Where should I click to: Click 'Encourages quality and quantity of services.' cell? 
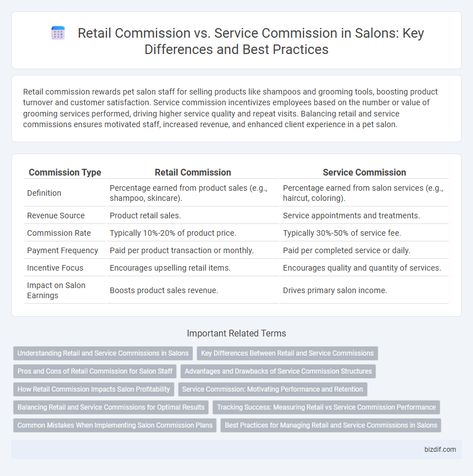coord(364,268)
